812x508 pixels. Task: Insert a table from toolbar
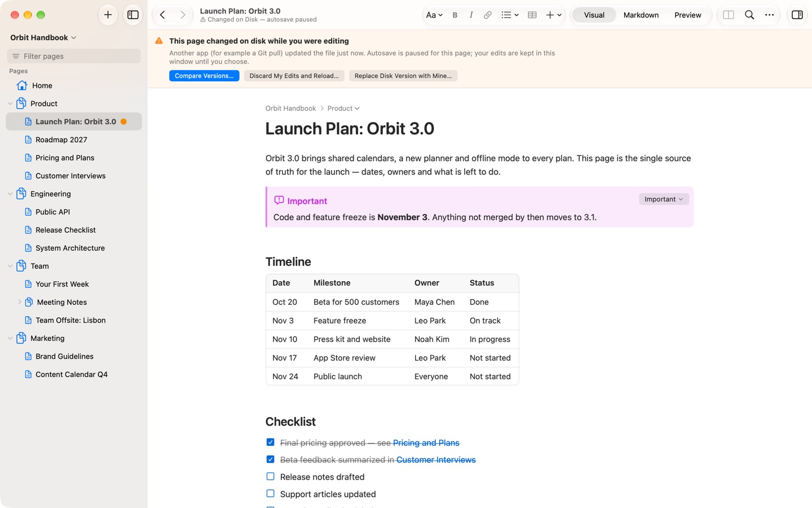tap(532, 15)
